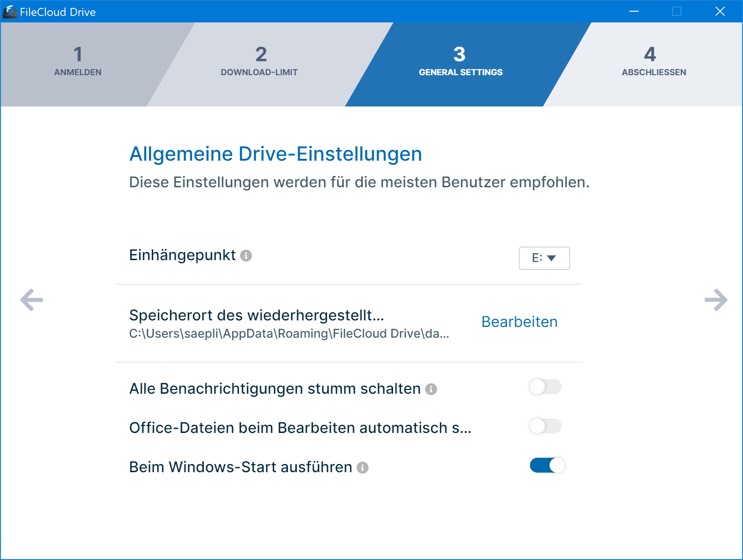Click the C:\Users\saepli path text
Screen dimensions: 743x560
pos(289,333)
